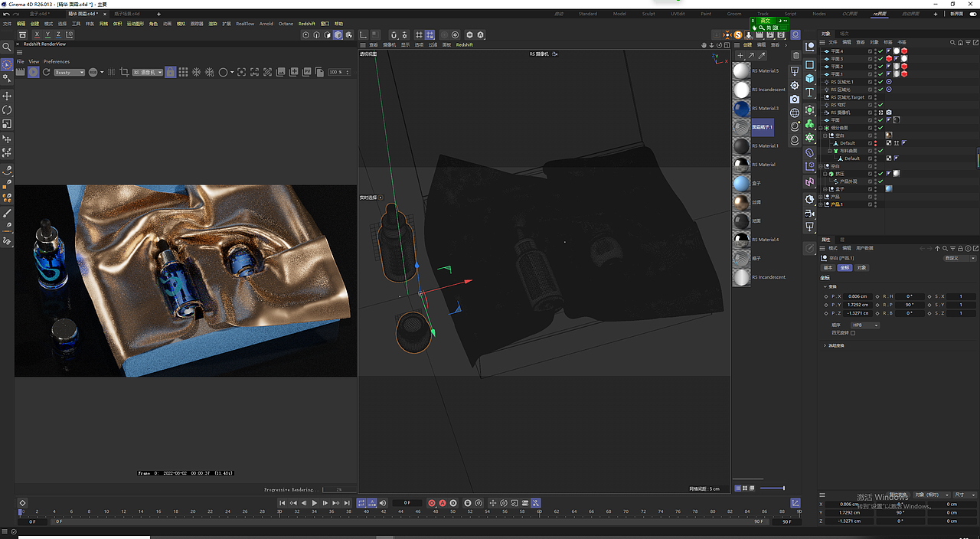
Task: Click the timeline play forward button
Action: (x=314, y=503)
